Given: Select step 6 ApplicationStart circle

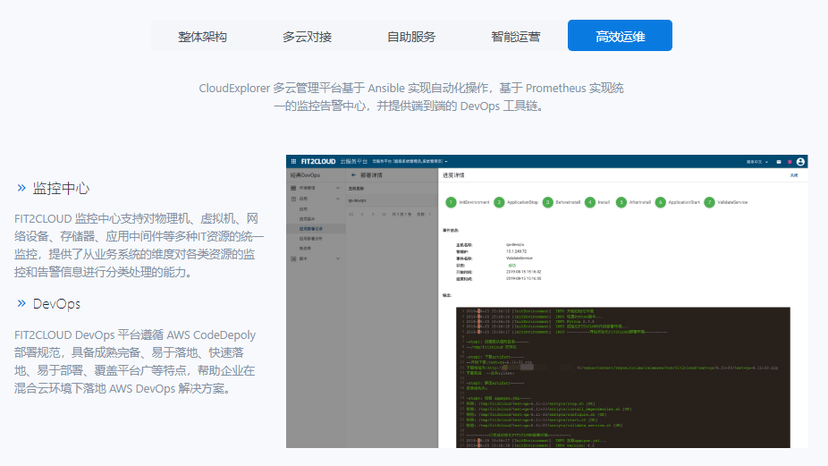Looking at the screenshot, I should (660, 202).
